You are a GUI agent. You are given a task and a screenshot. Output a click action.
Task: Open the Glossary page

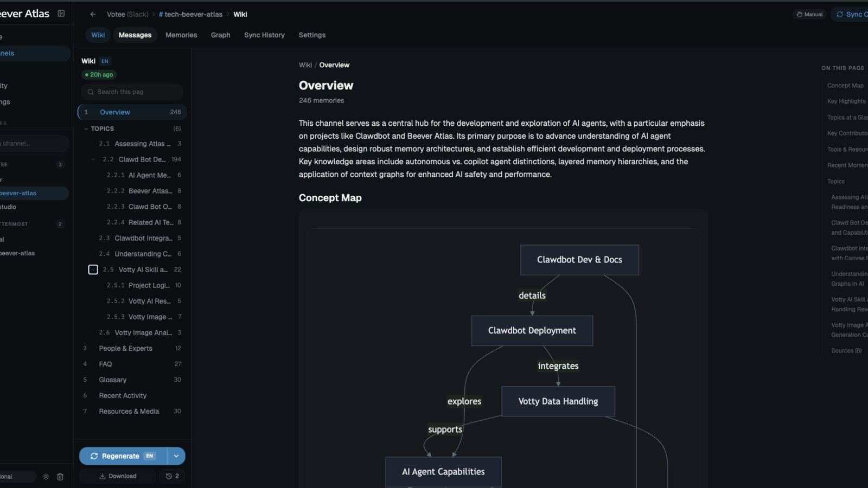coord(132,380)
